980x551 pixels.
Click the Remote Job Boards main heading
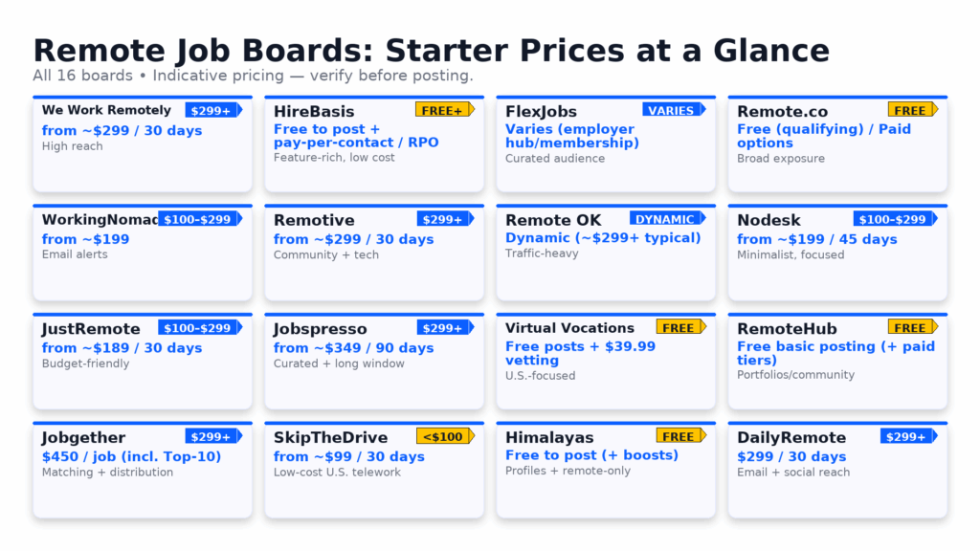click(431, 50)
